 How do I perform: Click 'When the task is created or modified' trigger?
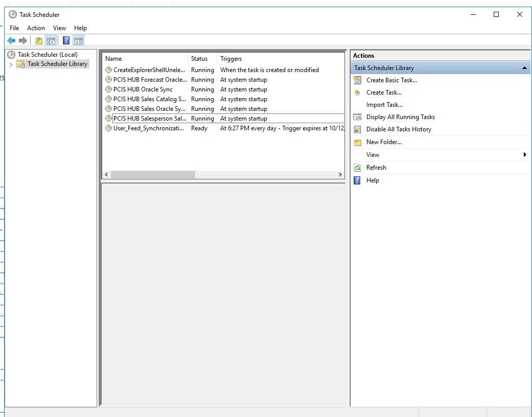(x=269, y=70)
